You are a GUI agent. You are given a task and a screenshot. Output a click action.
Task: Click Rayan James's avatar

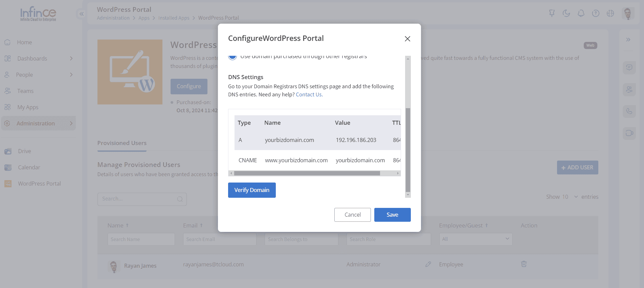(114, 266)
